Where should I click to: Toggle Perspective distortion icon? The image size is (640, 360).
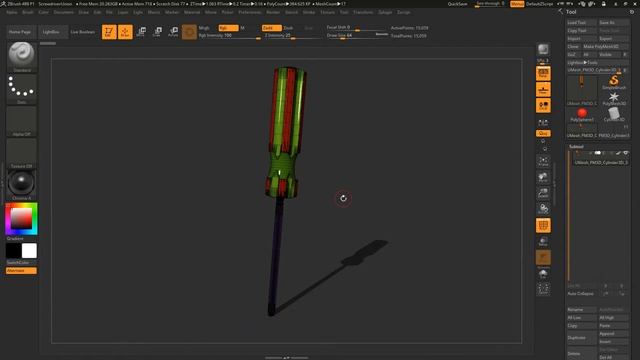tap(543, 73)
